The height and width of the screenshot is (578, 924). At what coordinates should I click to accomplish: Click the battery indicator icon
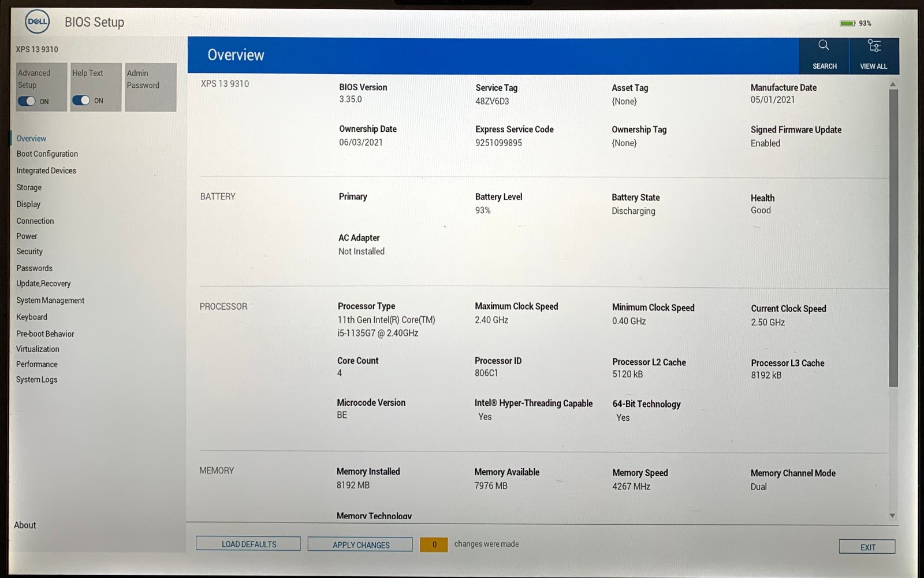[847, 23]
